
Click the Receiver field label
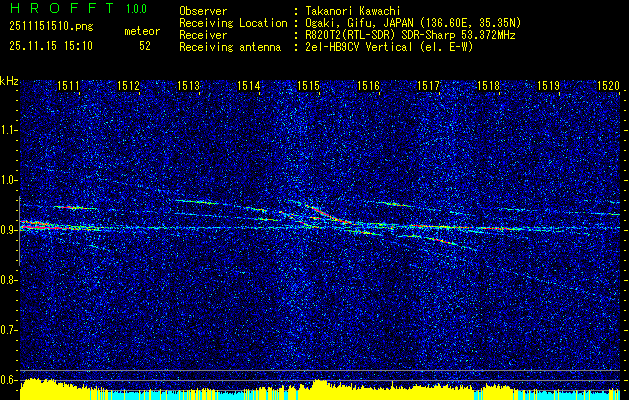(x=203, y=35)
